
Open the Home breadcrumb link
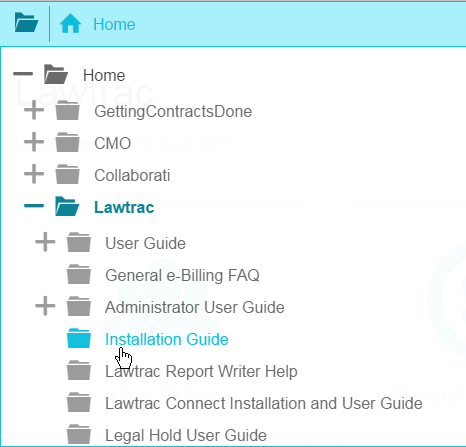(114, 24)
